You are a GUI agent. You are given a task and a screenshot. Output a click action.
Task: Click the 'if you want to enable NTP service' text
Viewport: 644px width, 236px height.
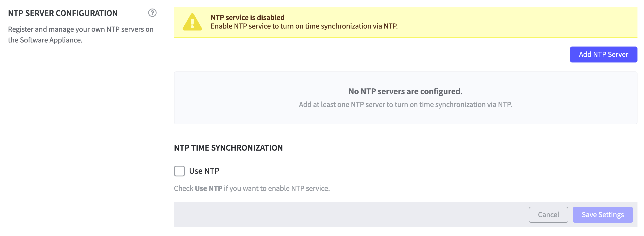tap(277, 188)
